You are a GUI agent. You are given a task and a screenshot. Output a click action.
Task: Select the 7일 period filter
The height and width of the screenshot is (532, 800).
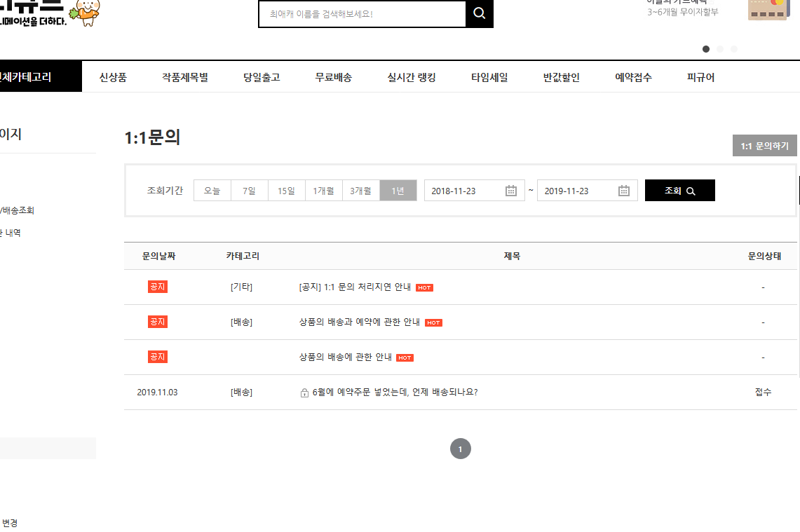249,191
